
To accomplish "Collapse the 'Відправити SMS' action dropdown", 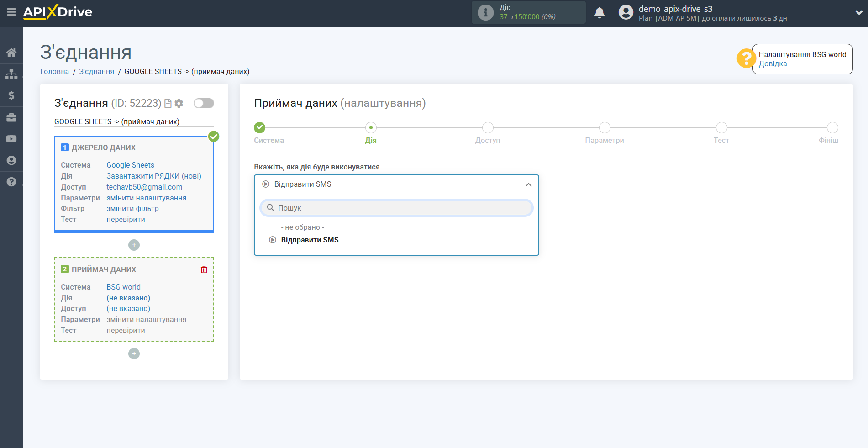I will [528, 184].
